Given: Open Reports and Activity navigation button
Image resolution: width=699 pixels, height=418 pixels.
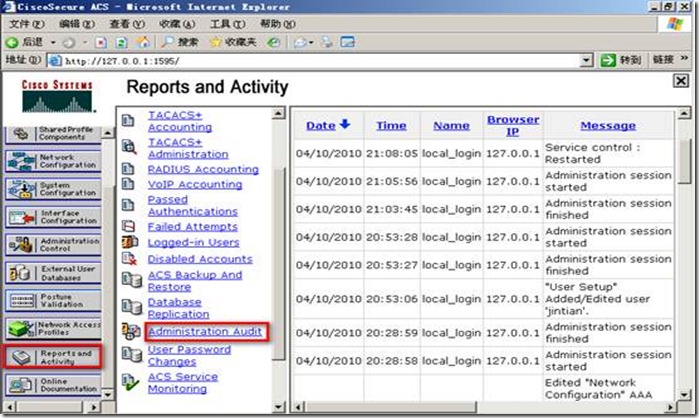Looking at the screenshot, I should (x=53, y=357).
